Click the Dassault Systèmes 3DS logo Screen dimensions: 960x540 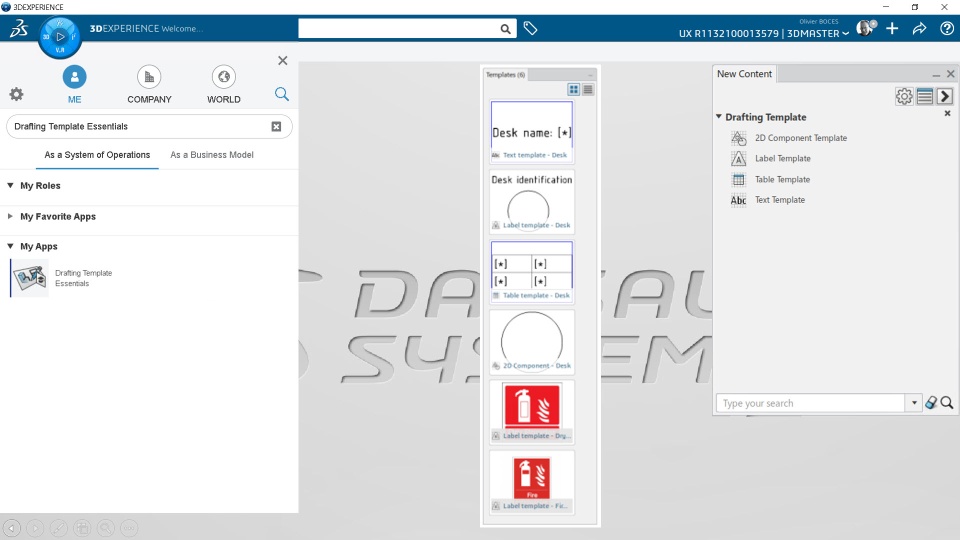pos(18,28)
